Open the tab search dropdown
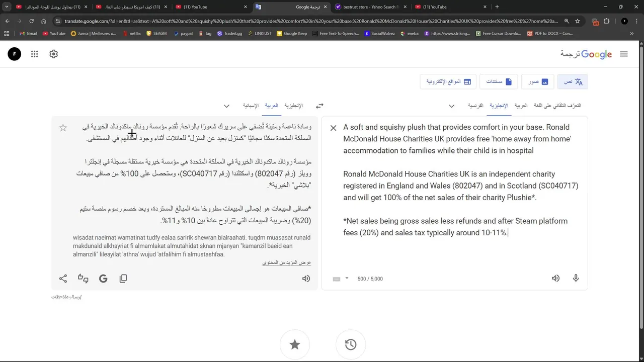 (x=7, y=7)
